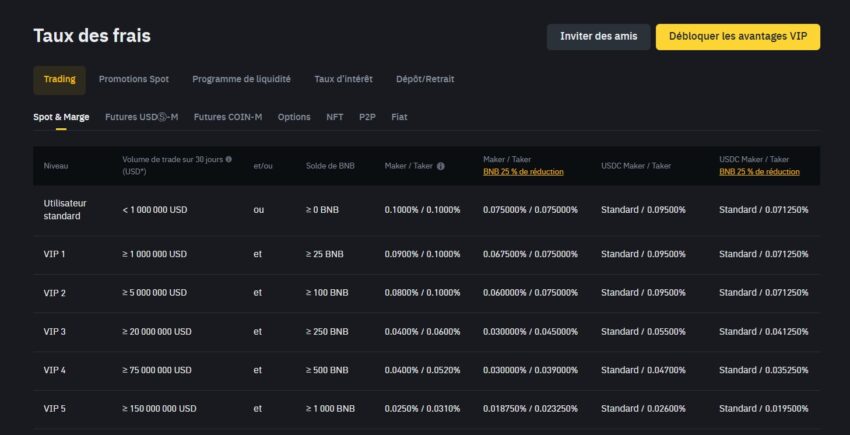Click Standard / 0.041250% USDC discounted cell
The width and height of the screenshot is (850, 435).
coord(764,331)
